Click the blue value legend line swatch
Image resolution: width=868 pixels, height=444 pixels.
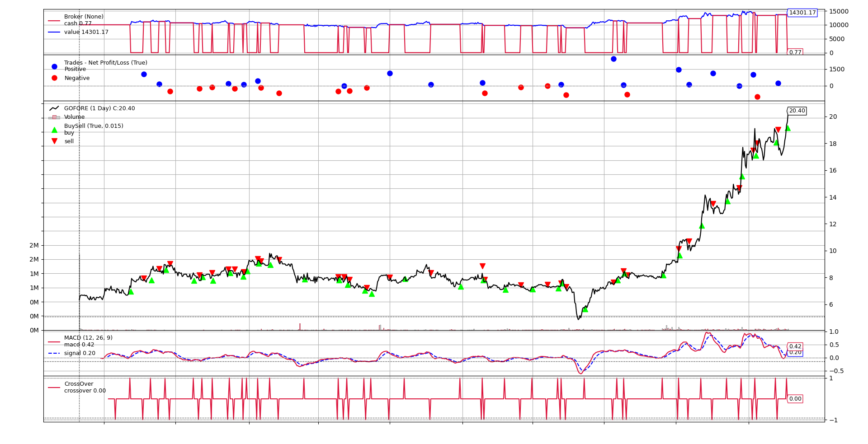54,32
